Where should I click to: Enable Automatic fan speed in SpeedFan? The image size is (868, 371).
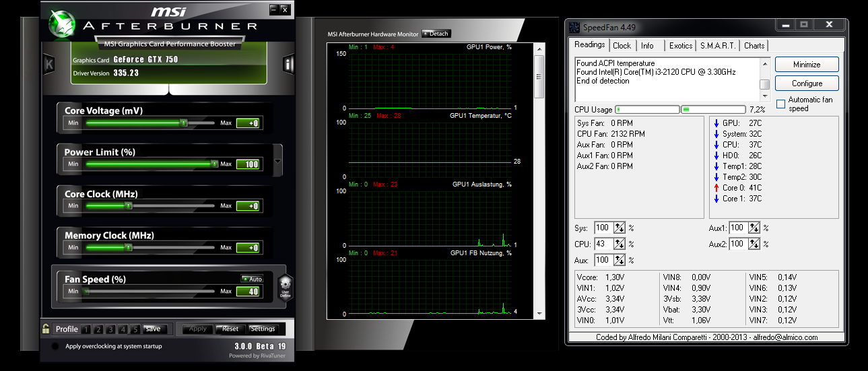pyautogui.click(x=780, y=104)
